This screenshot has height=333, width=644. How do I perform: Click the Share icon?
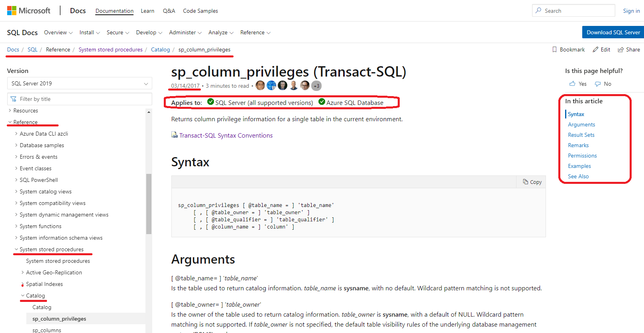coord(620,49)
